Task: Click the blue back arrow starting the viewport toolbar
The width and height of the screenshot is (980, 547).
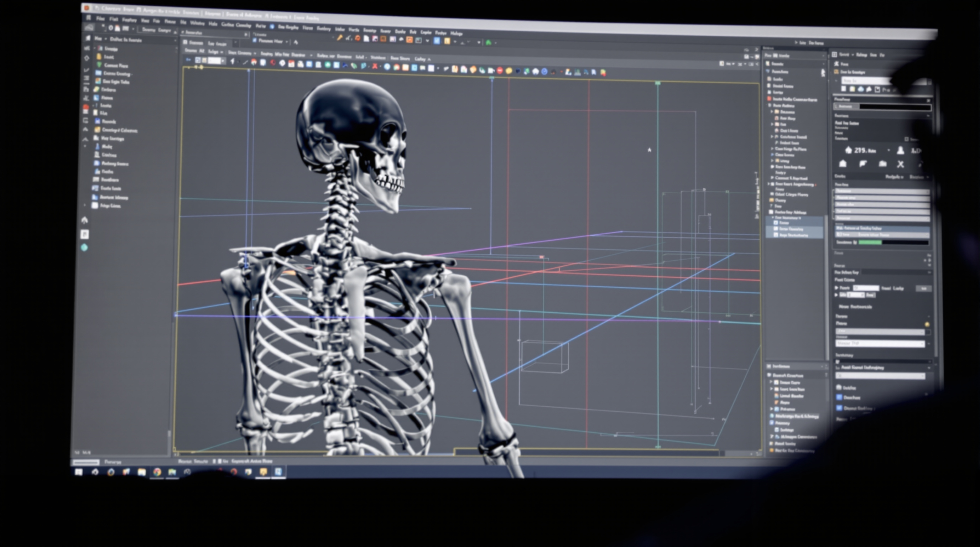Action: pyautogui.click(x=188, y=60)
